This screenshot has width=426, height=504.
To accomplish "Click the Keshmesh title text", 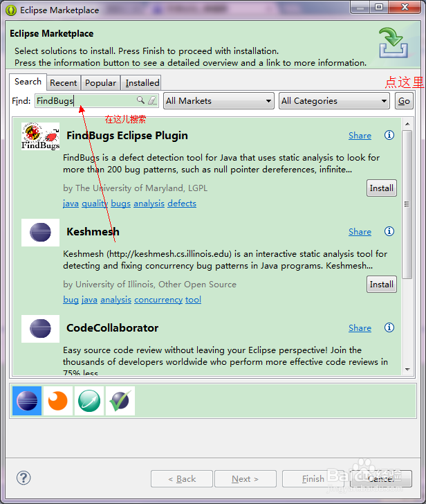I will click(93, 232).
